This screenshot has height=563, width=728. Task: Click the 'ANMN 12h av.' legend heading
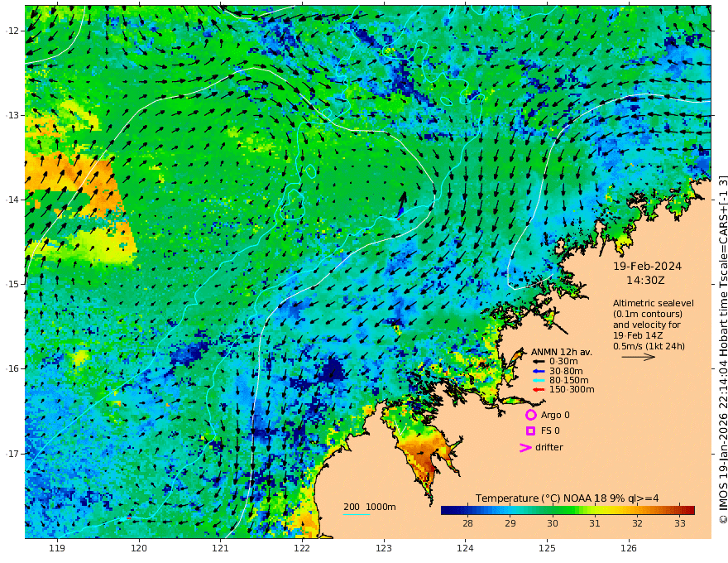(562, 352)
